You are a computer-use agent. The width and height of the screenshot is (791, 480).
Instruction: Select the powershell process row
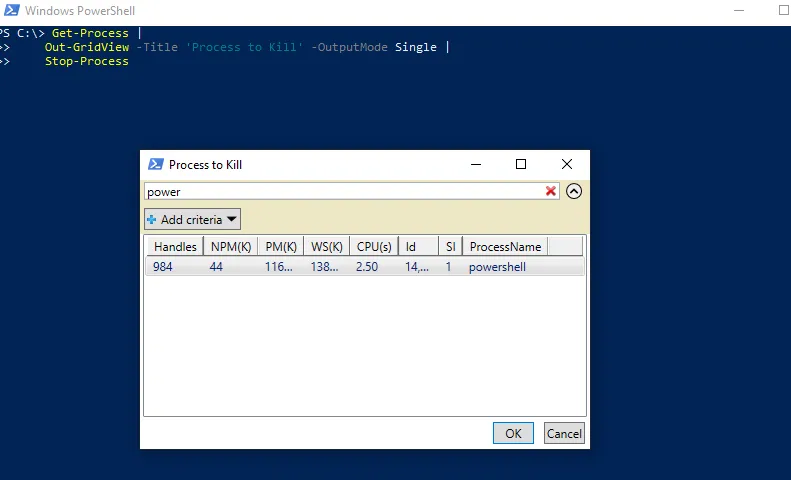[x=364, y=267]
